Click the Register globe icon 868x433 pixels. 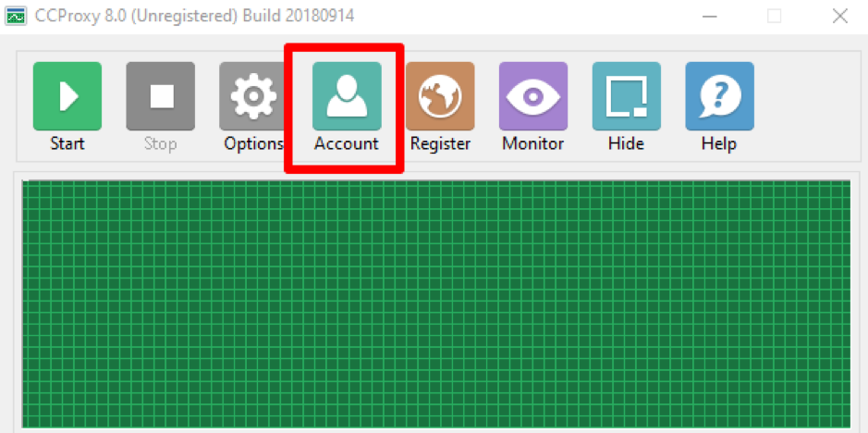pyautogui.click(x=440, y=96)
